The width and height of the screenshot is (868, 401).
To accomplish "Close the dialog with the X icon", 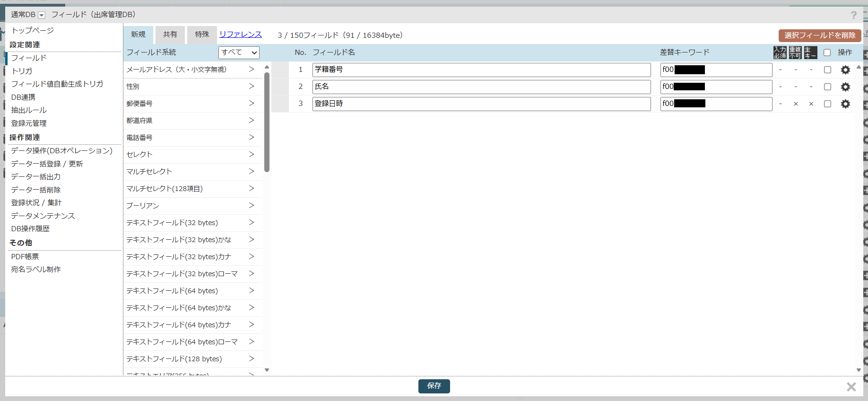I will click(x=851, y=387).
